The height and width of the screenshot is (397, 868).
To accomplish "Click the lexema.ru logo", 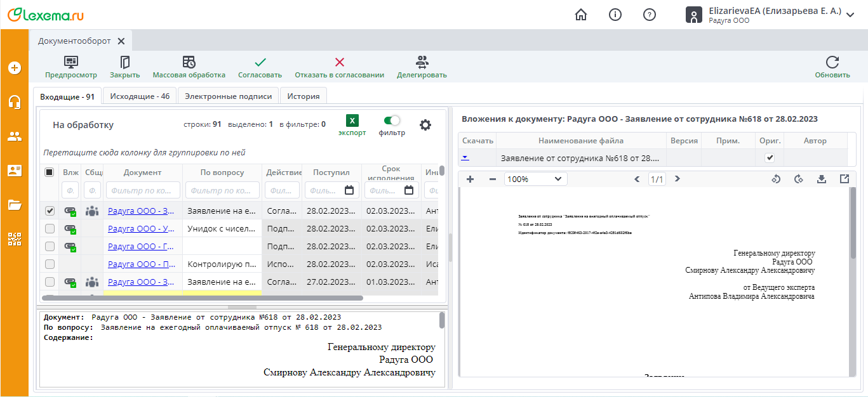I will [x=45, y=15].
